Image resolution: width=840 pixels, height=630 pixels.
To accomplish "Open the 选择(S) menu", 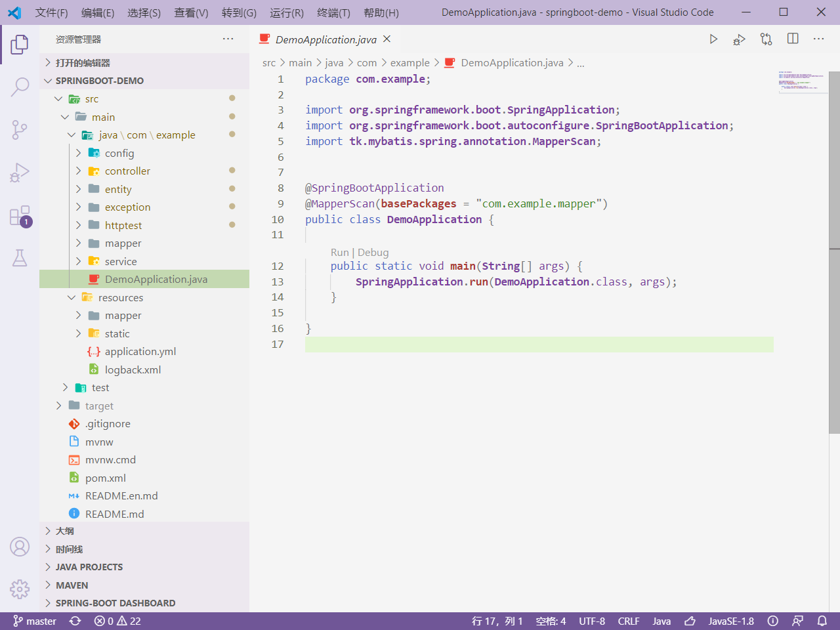I will pos(144,12).
